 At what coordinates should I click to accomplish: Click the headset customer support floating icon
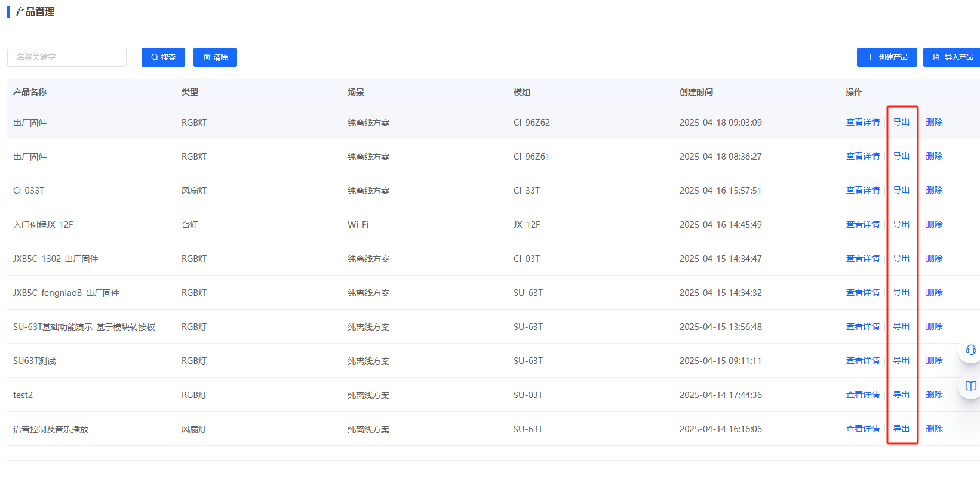(x=970, y=350)
